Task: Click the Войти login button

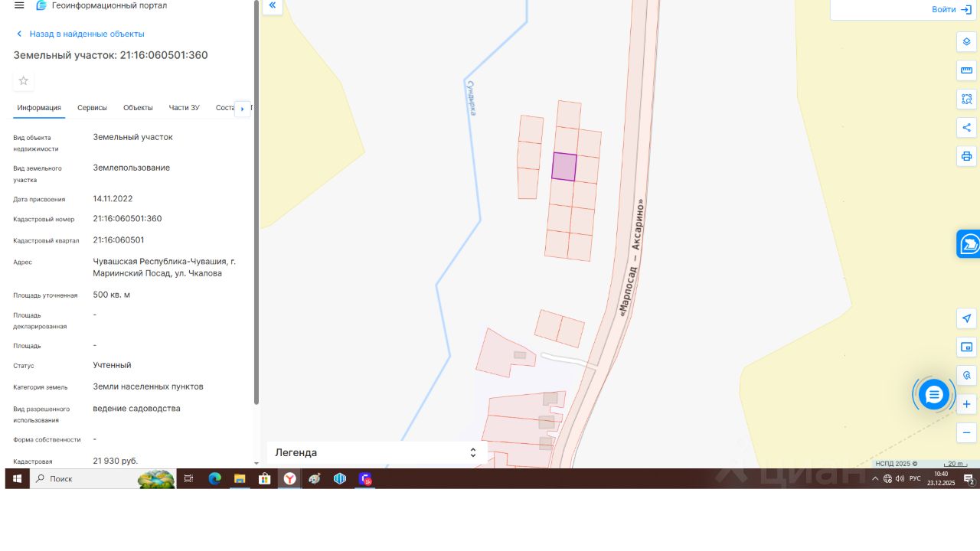Action: [952, 9]
